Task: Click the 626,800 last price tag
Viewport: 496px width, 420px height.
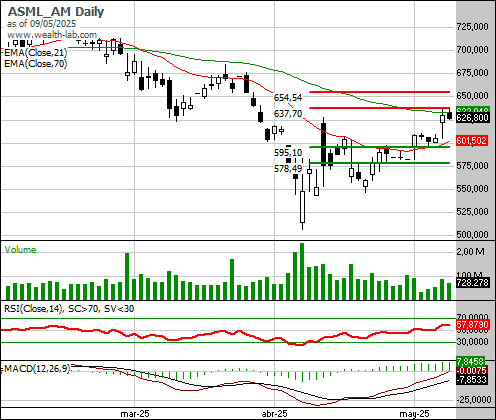Action: [x=472, y=118]
